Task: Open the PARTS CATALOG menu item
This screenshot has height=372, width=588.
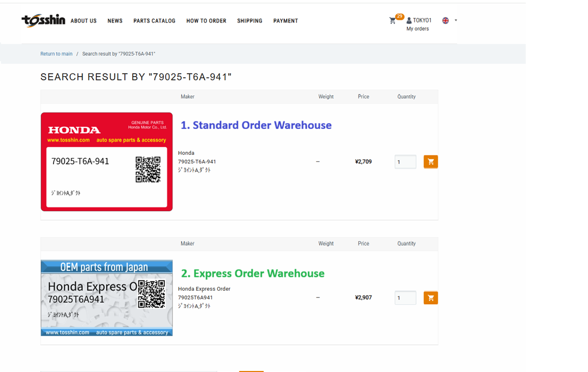Action: pyautogui.click(x=155, y=21)
